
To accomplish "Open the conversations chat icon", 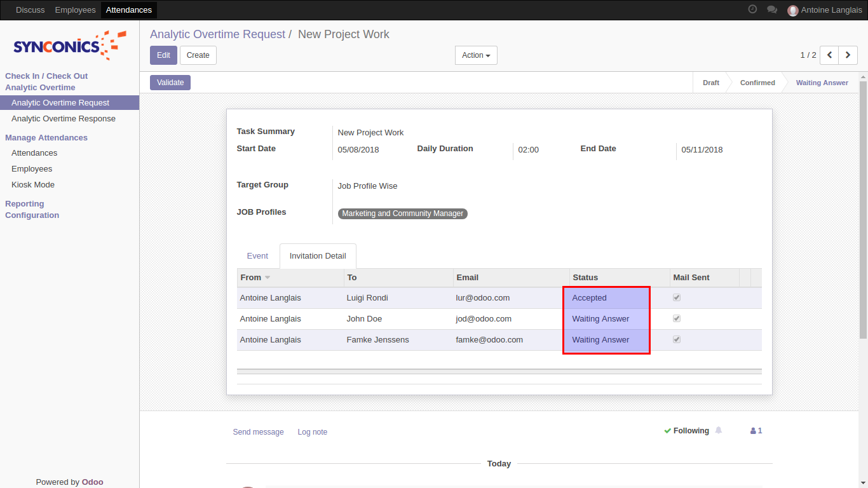I will [772, 10].
